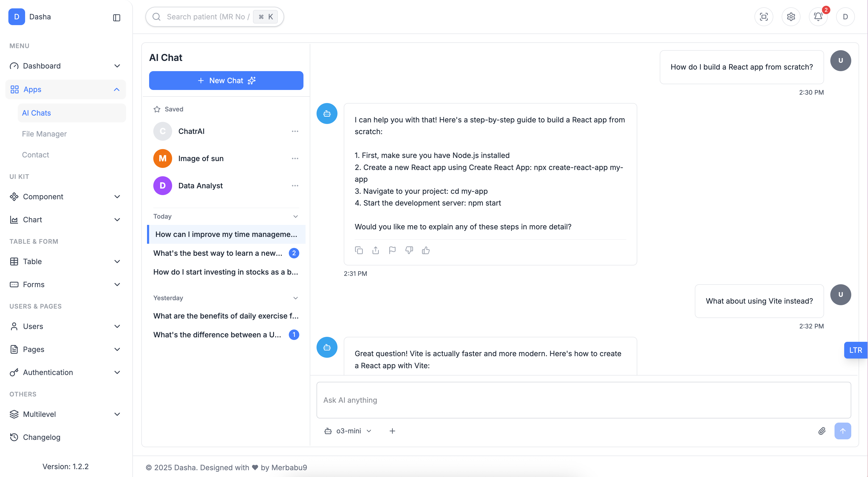Open the Contact sidebar item
Viewport: 868px width, 477px height.
35,155
